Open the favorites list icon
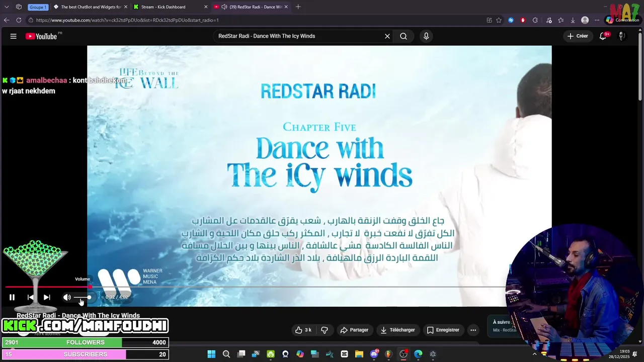The width and height of the screenshot is (644, 362). (x=560, y=20)
